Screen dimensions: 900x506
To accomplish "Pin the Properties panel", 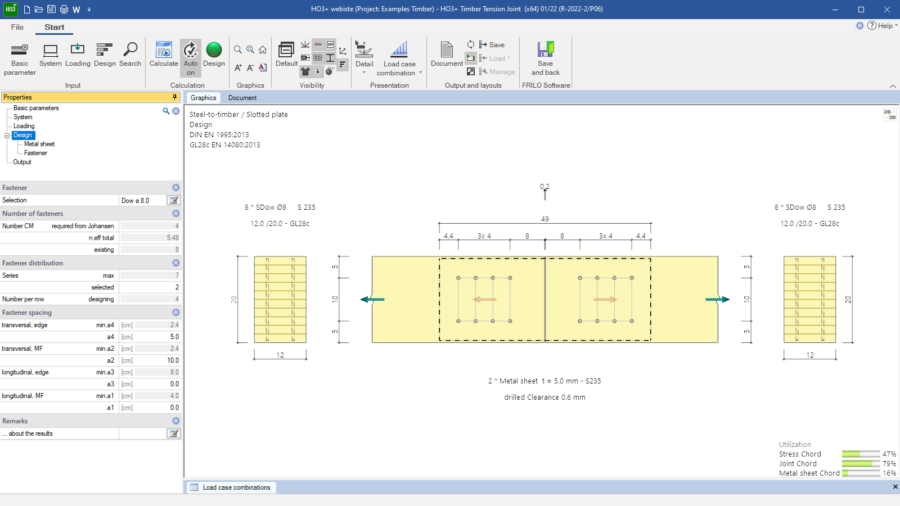I will tap(175, 97).
